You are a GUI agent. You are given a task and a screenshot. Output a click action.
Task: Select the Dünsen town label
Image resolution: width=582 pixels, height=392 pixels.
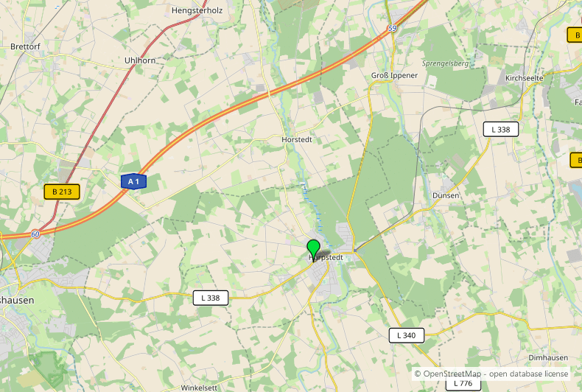coord(446,195)
